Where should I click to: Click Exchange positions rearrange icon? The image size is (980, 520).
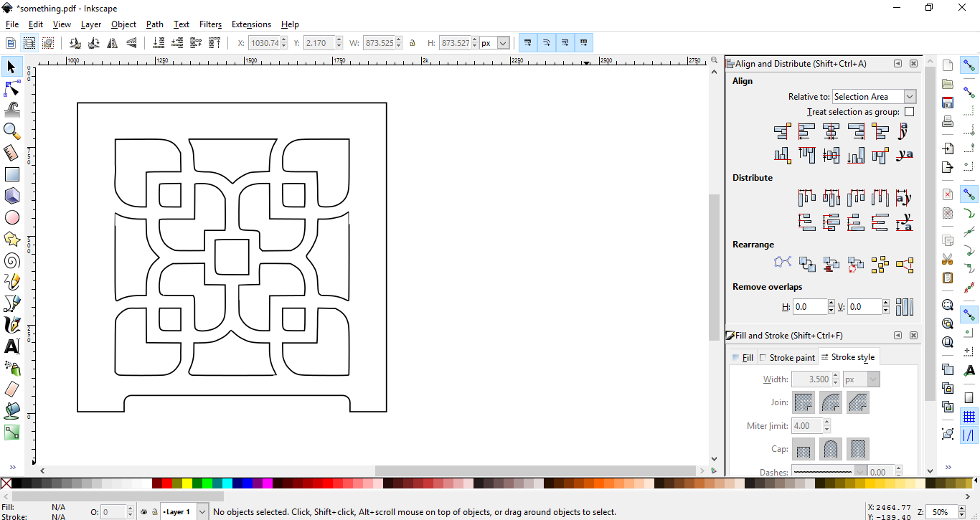point(807,264)
